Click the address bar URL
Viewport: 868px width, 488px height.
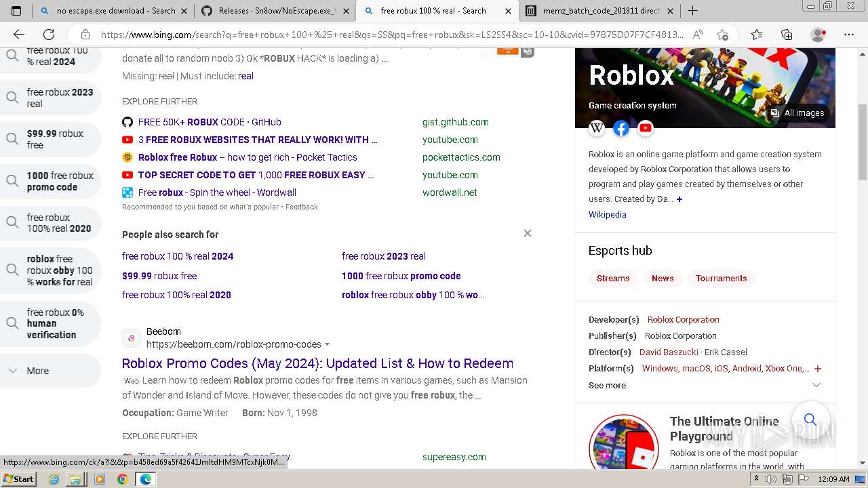(392, 35)
